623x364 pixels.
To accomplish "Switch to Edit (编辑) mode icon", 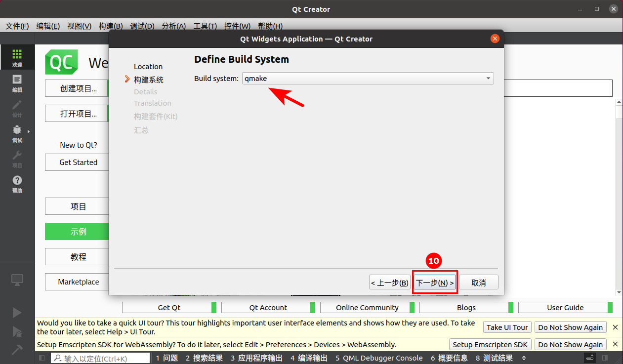I will point(17,82).
